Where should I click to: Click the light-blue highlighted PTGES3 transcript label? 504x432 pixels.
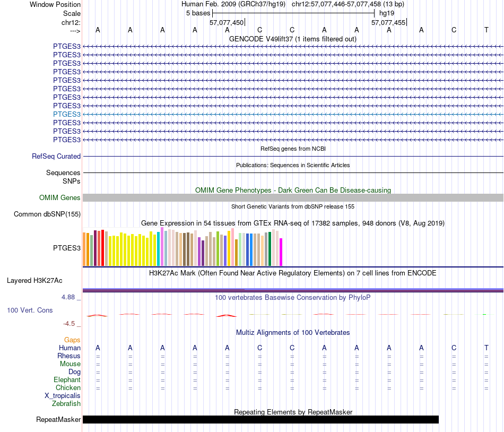pyautogui.click(x=67, y=115)
